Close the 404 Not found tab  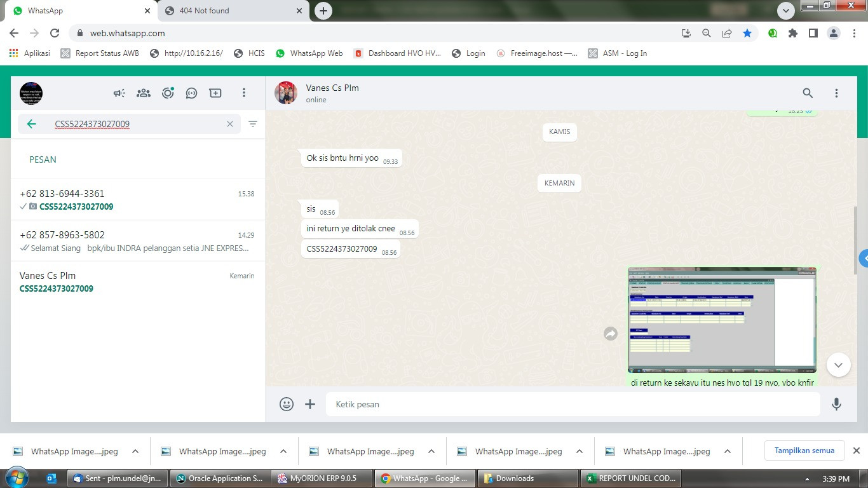tap(300, 11)
